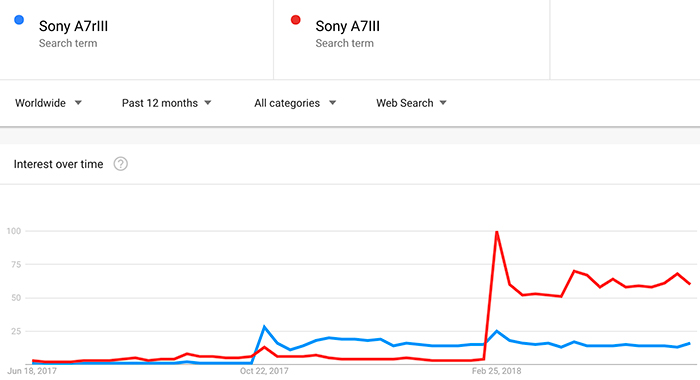
Task: Open the Worldwide region dropdown
Action: pos(48,103)
